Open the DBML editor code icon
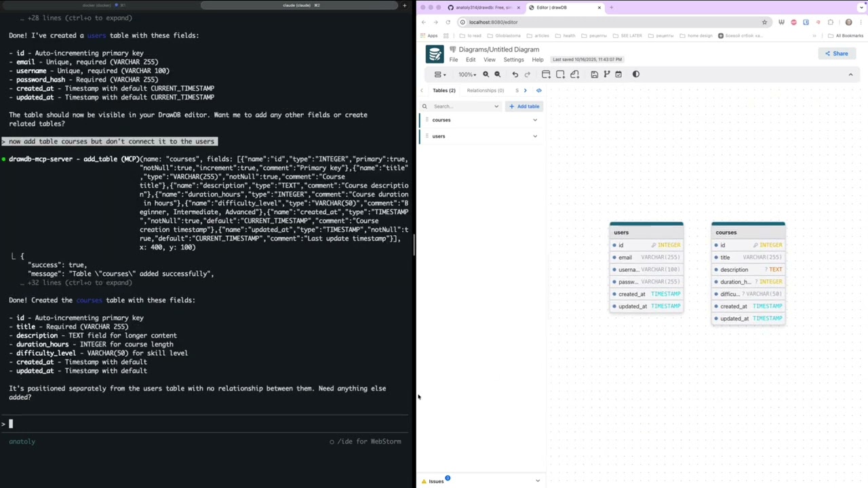The width and height of the screenshot is (868, 488). click(x=539, y=90)
